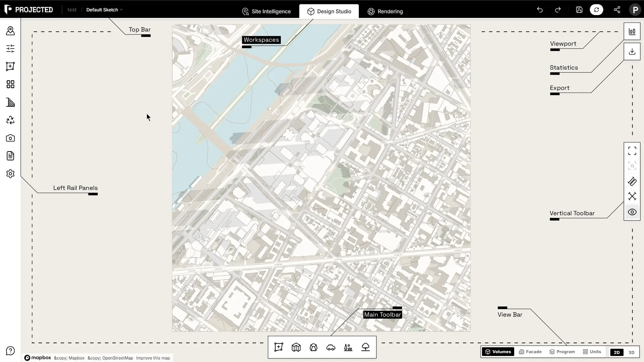
Task: Select the building volume tool in main toolbar
Action: 296,347
